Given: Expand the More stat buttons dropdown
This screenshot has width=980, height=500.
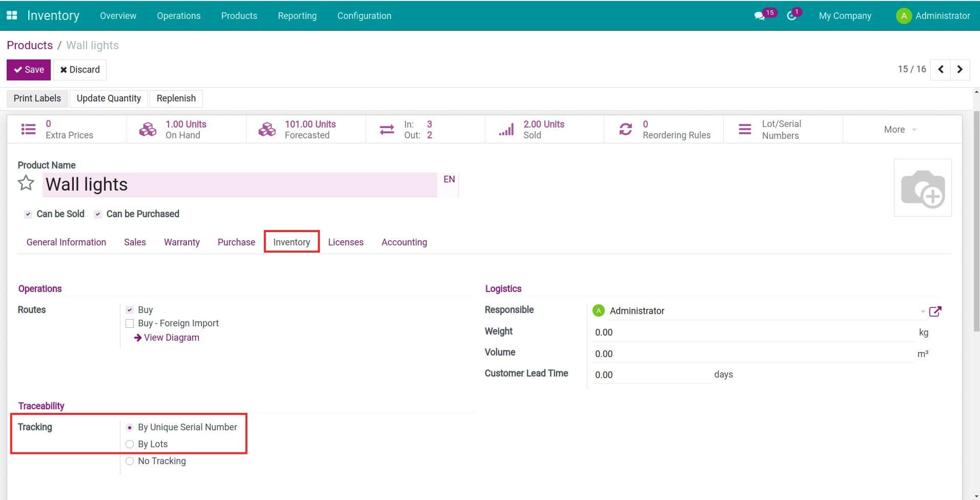Looking at the screenshot, I should [900, 130].
